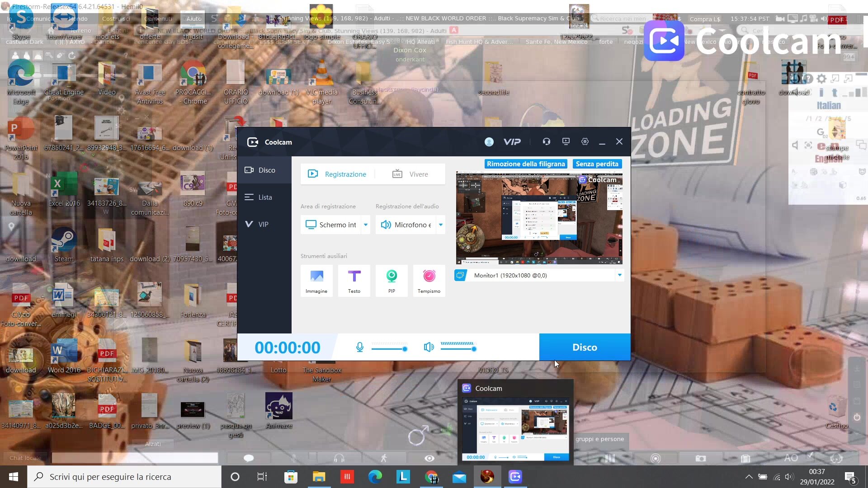Click Rimozione della filigrana button
Viewport: 868px width, 488px height.
[526, 164]
